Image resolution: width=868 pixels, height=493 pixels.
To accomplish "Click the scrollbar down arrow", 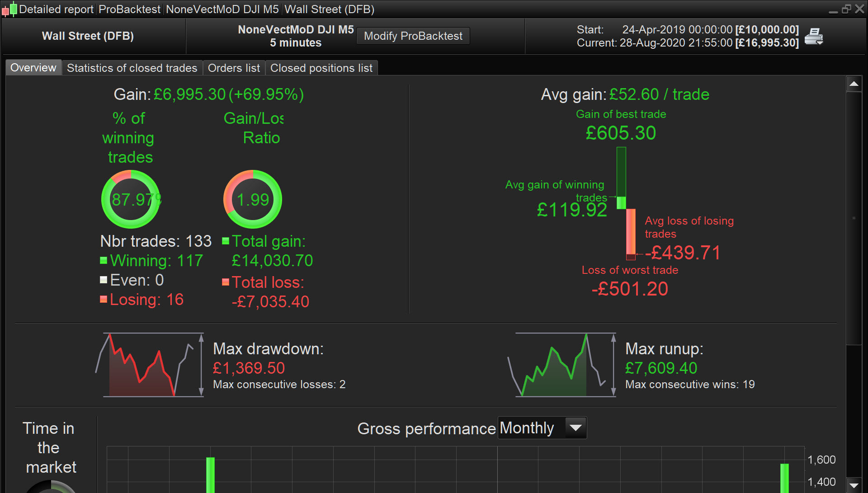I will [854, 485].
